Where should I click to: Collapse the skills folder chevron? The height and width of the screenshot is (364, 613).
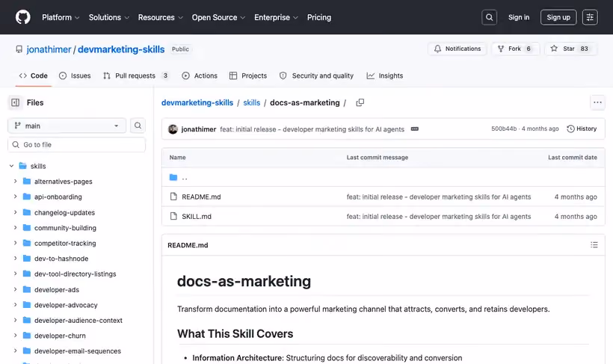pyautogui.click(x=12, y=166)
